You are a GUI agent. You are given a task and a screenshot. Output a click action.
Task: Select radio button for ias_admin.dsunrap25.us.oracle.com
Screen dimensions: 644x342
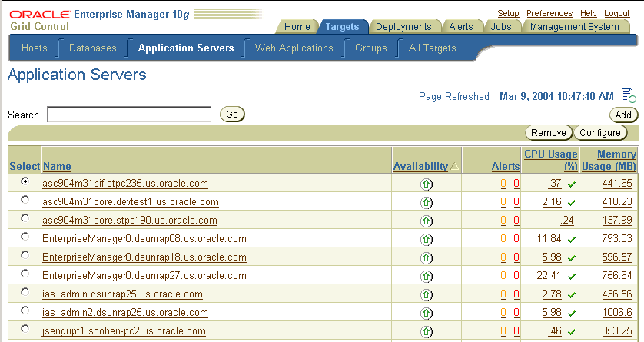pyautogui.click(x=25, y=292)
